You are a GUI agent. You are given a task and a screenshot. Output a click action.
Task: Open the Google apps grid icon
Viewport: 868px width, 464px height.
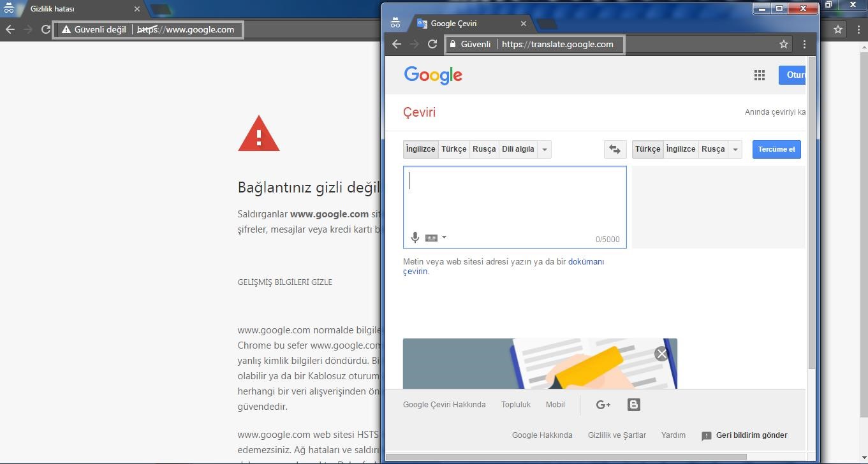[759, 75]
